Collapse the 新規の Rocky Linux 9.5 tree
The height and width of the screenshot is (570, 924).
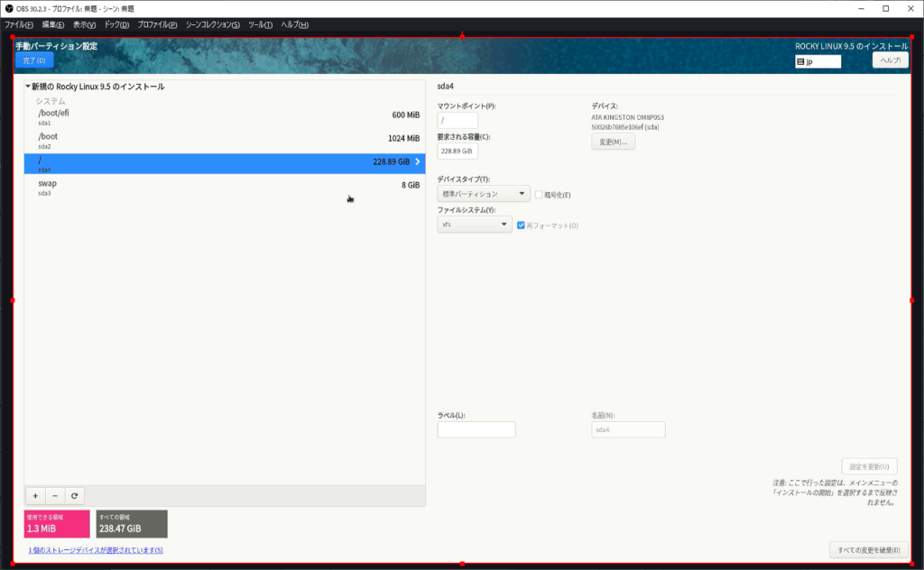[28, 87]
